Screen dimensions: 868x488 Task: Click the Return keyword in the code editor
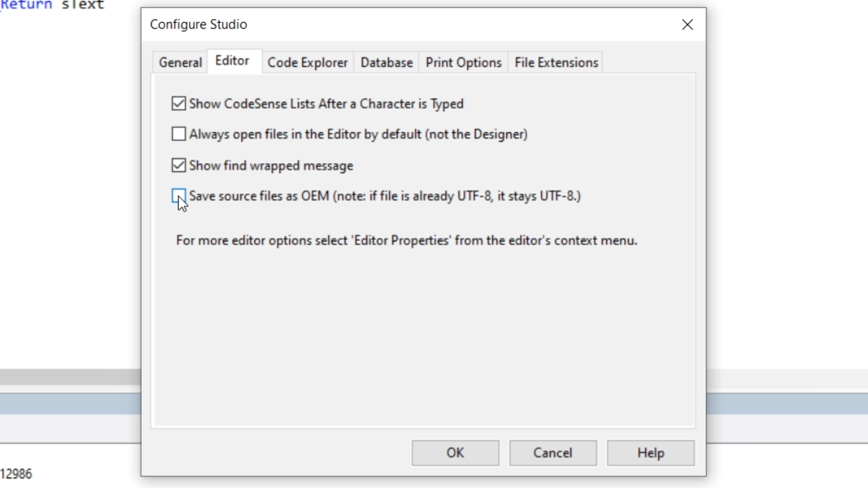(x=26, y=5)
